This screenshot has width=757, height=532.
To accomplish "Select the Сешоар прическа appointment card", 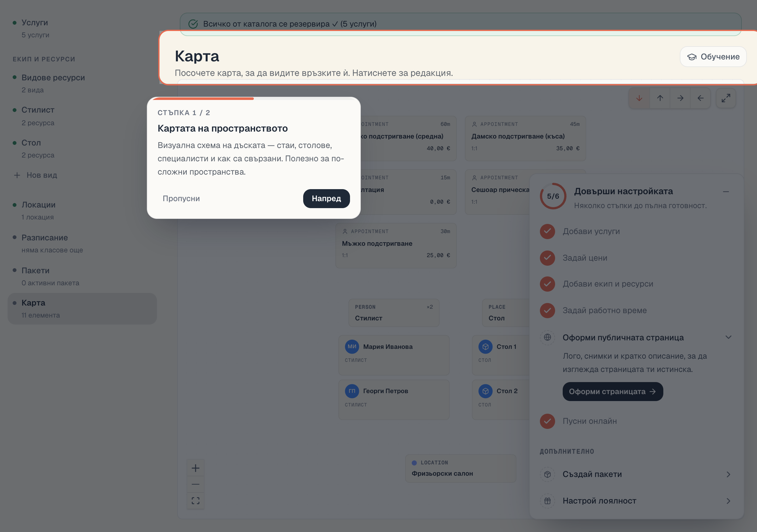I will [x=497, y=192].
